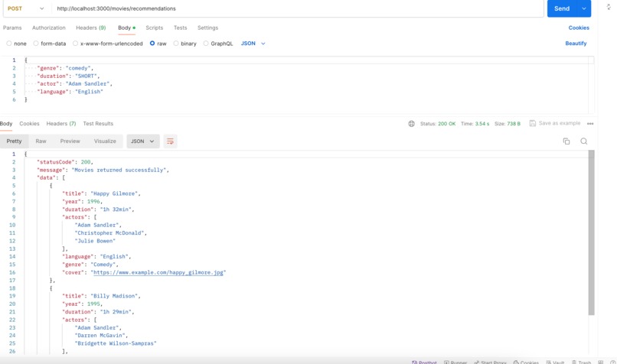Click the "year": 1996 line
The width and height of the screenshot is (617, 364).
pyautogui.click(x=82, y=202)
